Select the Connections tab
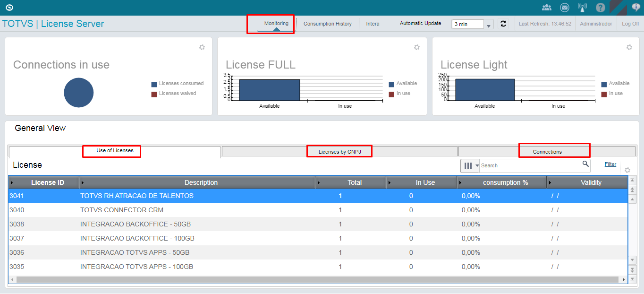This screenshot has width=644, height=294. [x=547, y=152]
